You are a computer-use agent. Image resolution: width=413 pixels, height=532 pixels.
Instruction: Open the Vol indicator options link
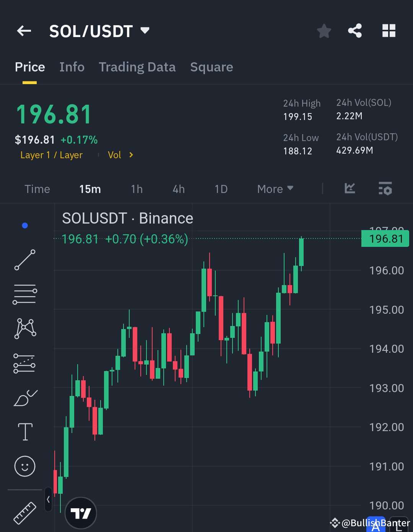120,155
